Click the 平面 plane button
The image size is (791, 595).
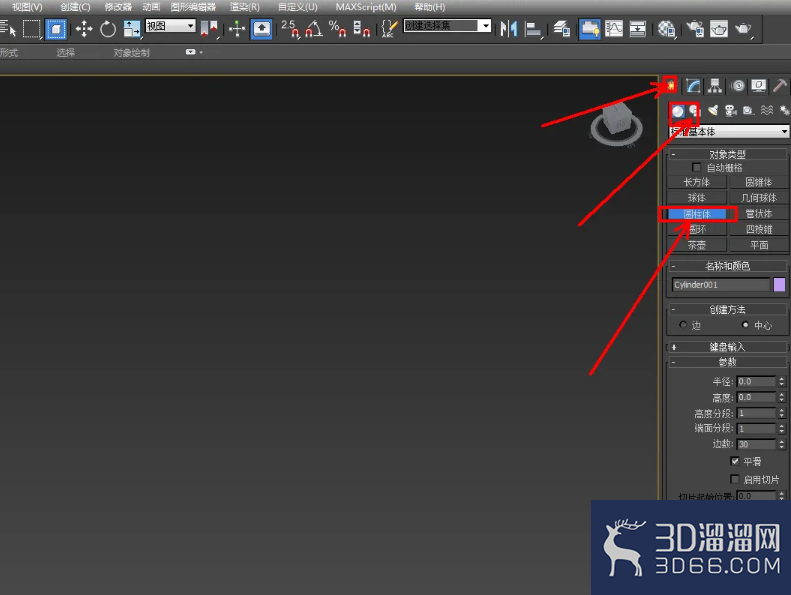[x=759, y=245]
